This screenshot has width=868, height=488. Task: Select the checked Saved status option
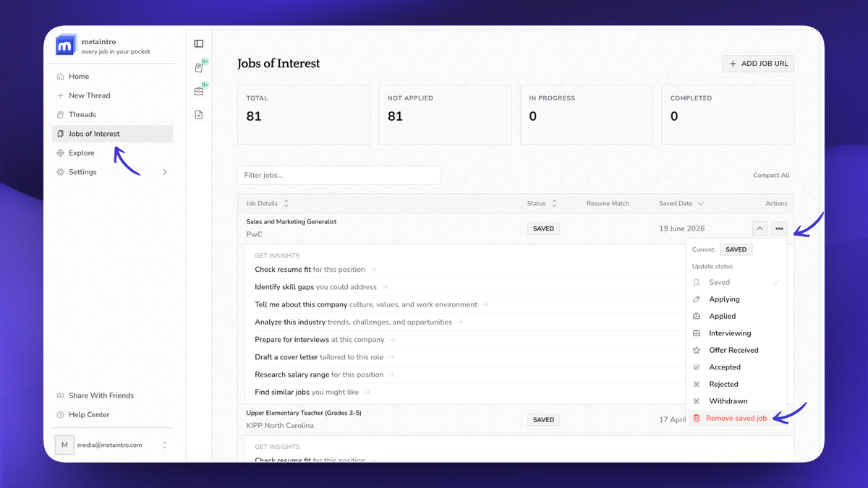[736, 282]
